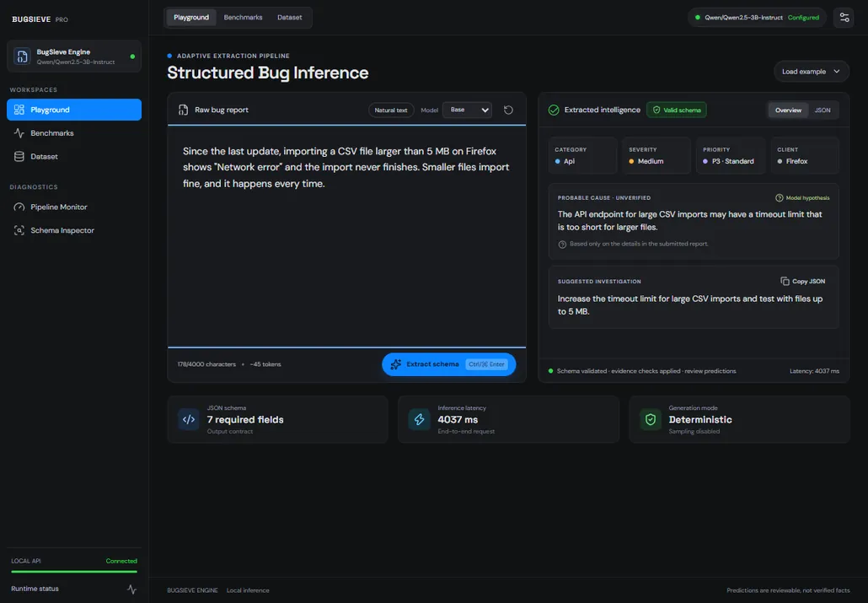Open the settings sliders icon at top right
This screenshot has height=603, width=868.
pos(844,17)
